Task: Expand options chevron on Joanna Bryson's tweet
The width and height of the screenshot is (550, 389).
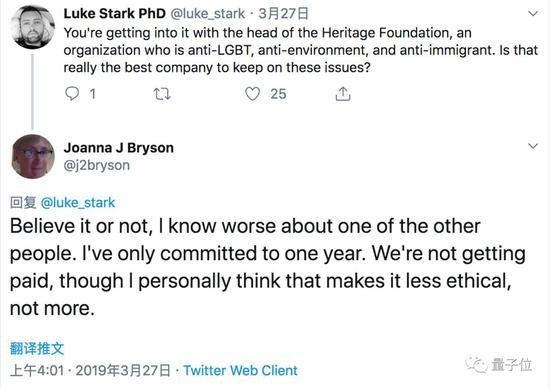Action: point(533,146)
